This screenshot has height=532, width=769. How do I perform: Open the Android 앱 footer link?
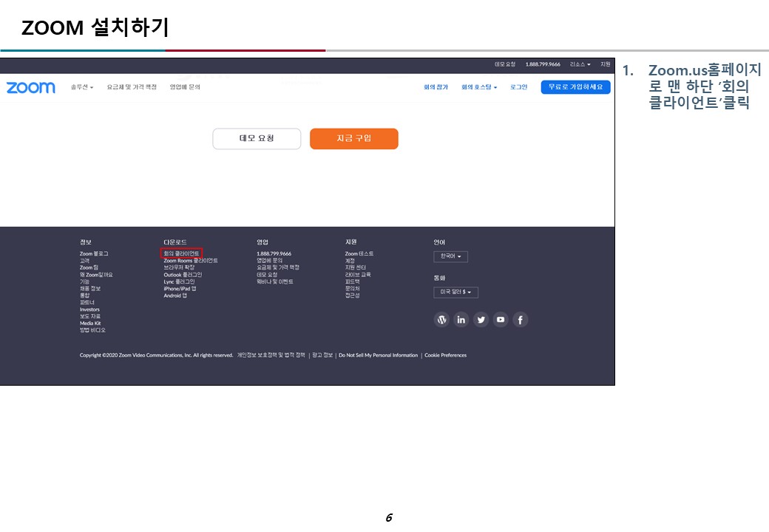[175, 296]
